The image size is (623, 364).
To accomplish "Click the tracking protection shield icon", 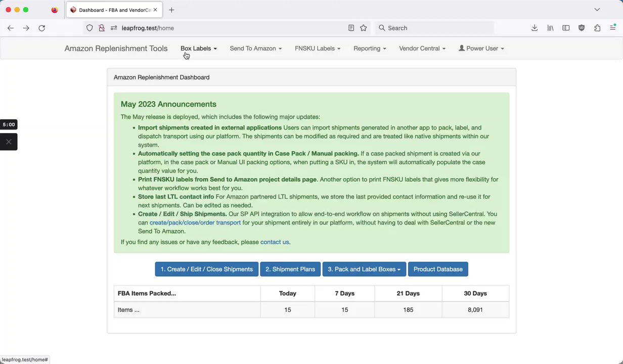I will tap(90, 28).
